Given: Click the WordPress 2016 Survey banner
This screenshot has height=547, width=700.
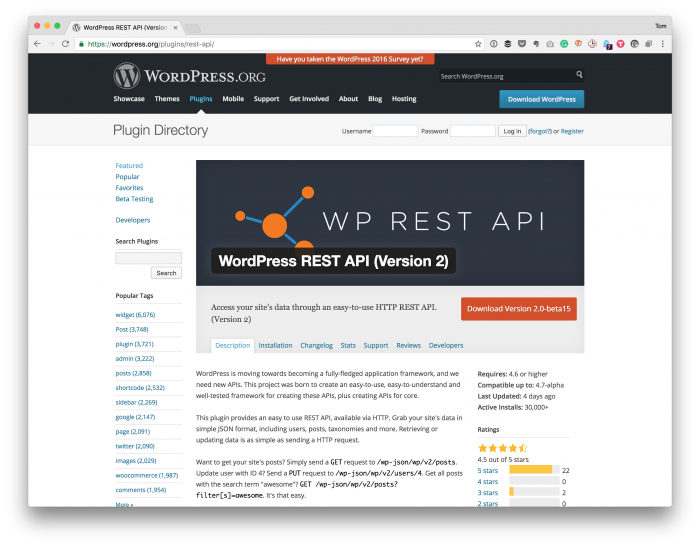Looking at the screenshot, I should 350,59.
